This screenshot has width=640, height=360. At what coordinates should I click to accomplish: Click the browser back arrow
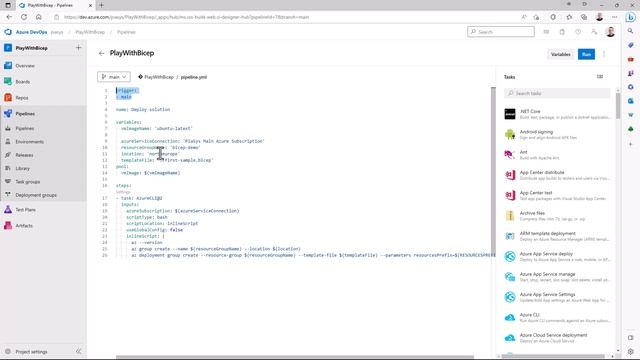tap(9, 17)
